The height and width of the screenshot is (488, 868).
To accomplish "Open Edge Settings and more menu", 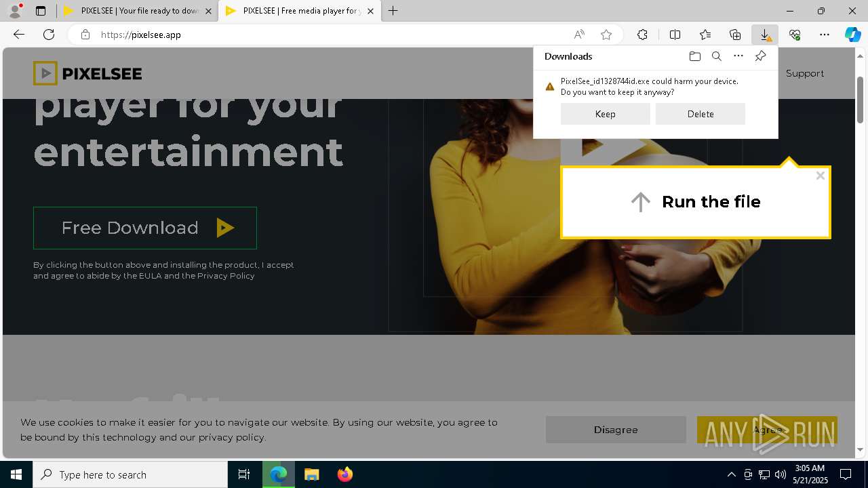I will tap(825, 35).
